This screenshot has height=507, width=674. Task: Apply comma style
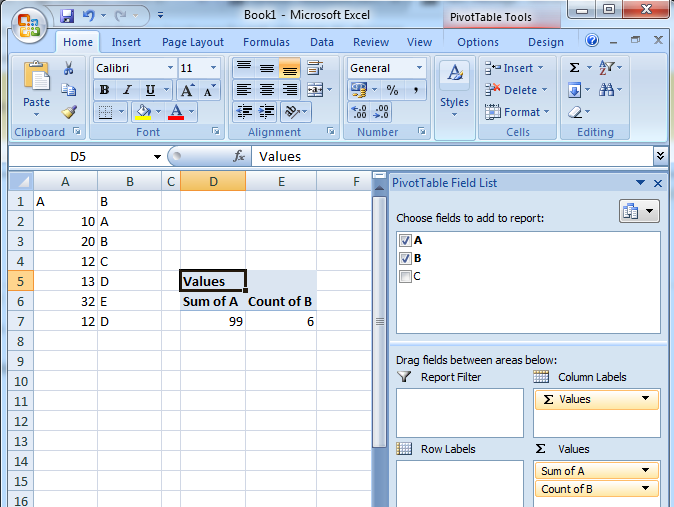pos(416,90)
